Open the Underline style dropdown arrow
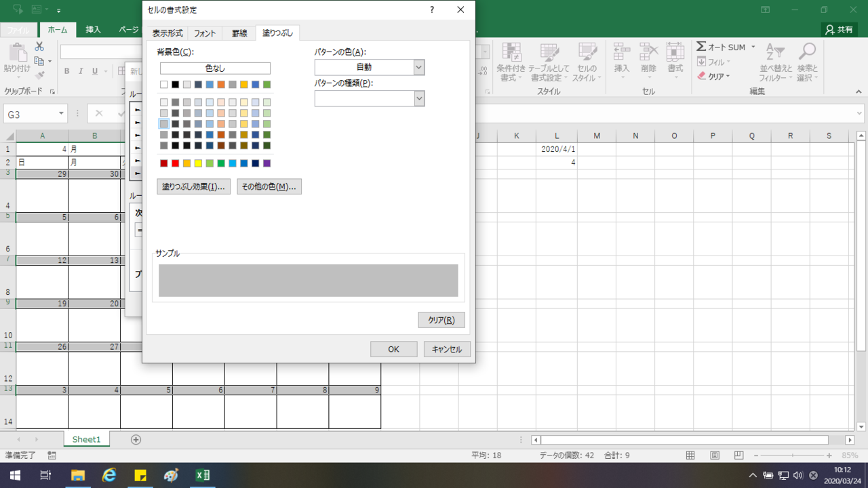This screenshot has height=488, width=868. pos(105,71)
